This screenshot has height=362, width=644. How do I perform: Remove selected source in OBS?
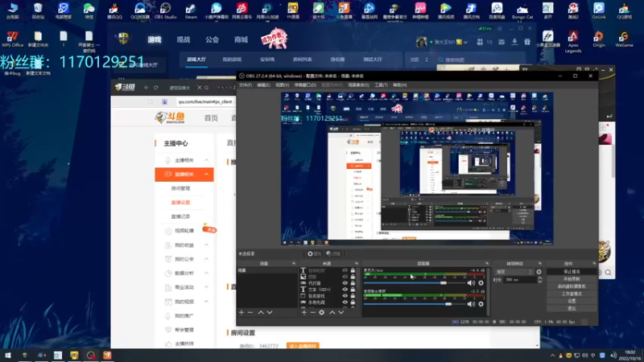click(x=312, y=312)
